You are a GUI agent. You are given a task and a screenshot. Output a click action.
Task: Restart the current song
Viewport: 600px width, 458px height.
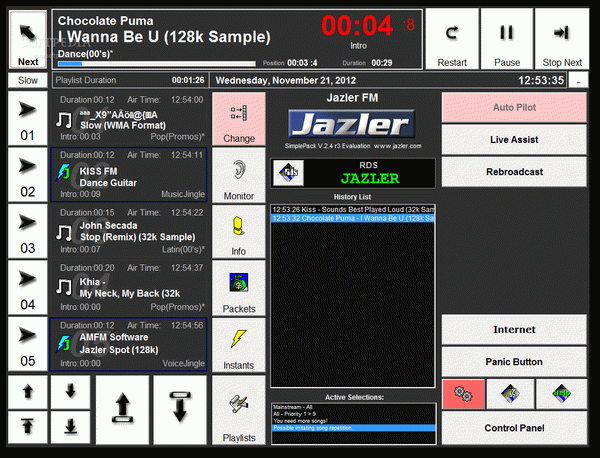coord(452,38)
